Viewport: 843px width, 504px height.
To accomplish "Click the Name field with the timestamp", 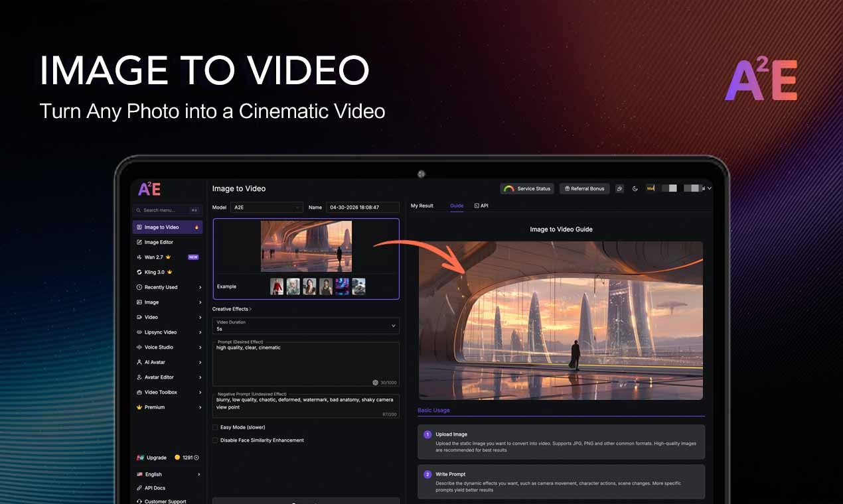I will 362,208.
